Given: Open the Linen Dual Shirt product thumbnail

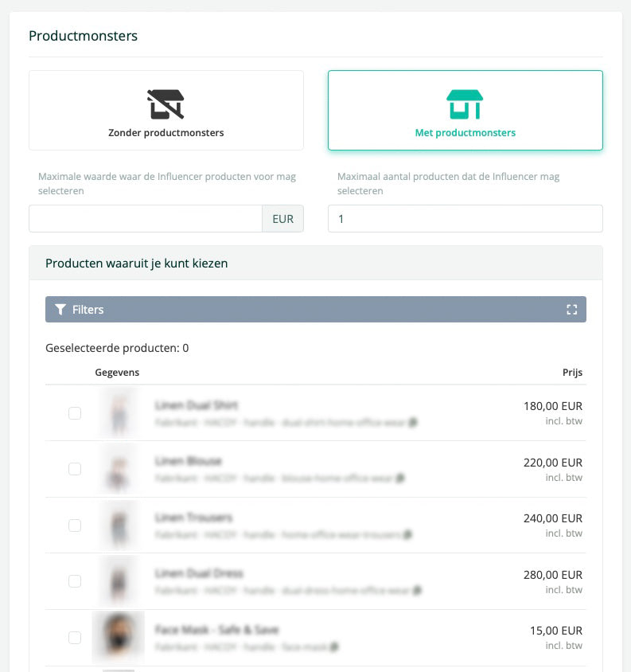Looking at the screenshot, I should coord(119,413).
